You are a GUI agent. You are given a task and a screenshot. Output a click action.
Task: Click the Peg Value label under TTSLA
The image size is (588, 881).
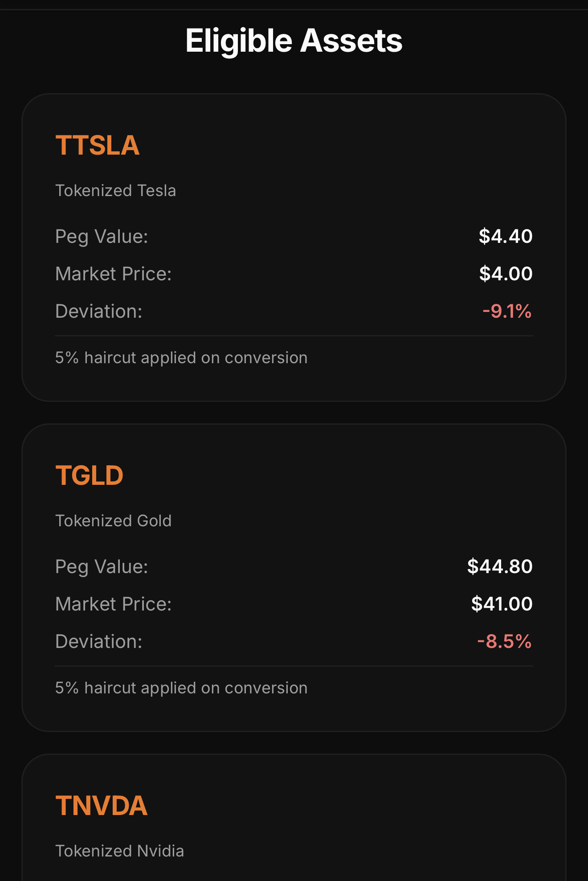coord(102,236)
